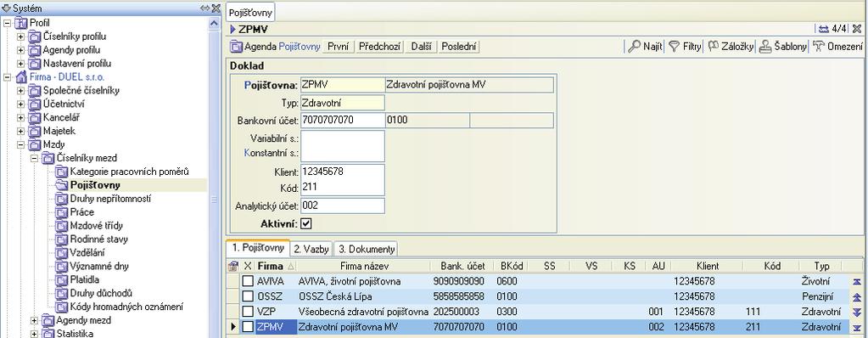This screenshot has width=868, height=338.
Task: Click the První button
Action: [x=339, y=47]
